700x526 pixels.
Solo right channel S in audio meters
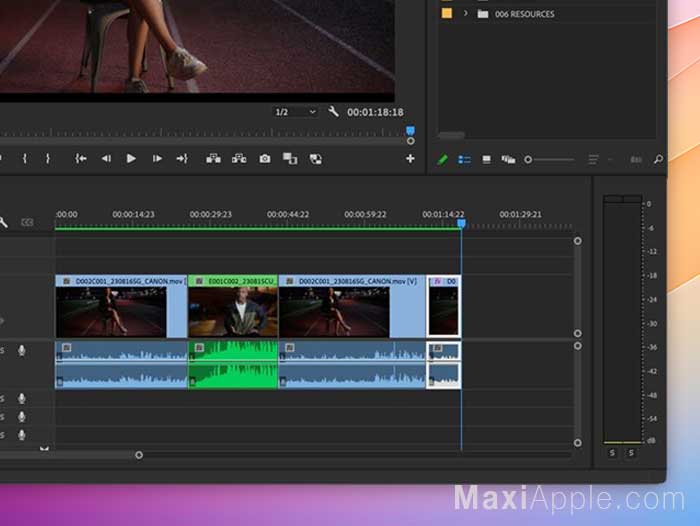(x=631, y=453)
